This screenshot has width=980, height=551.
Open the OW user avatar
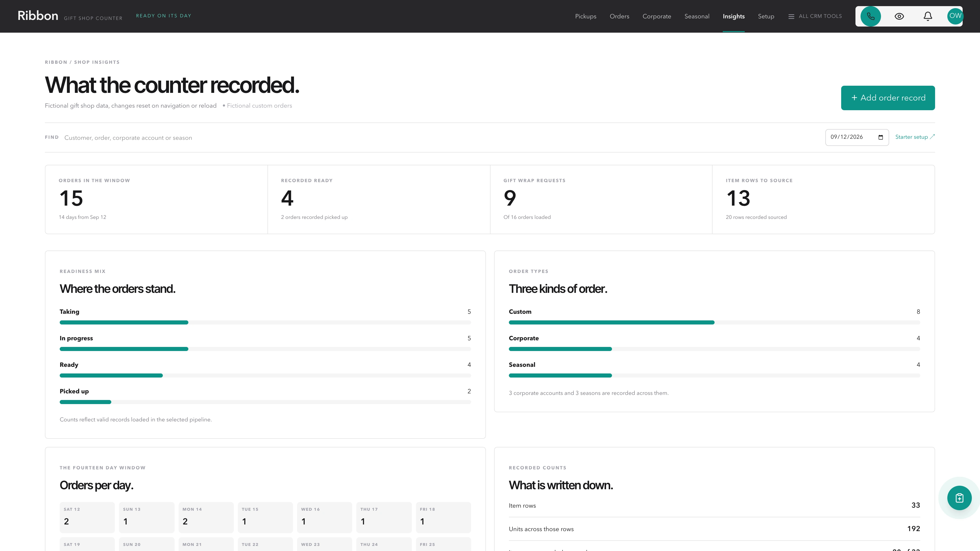click(955, 16)
